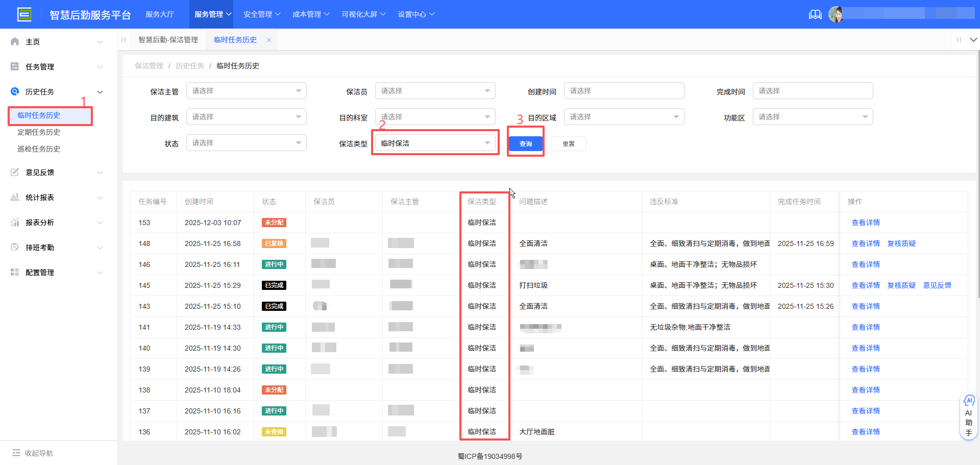The image size is (980, 465).
Task: Click the documentation book icon in top bar
Action: (x=815, y=14)
